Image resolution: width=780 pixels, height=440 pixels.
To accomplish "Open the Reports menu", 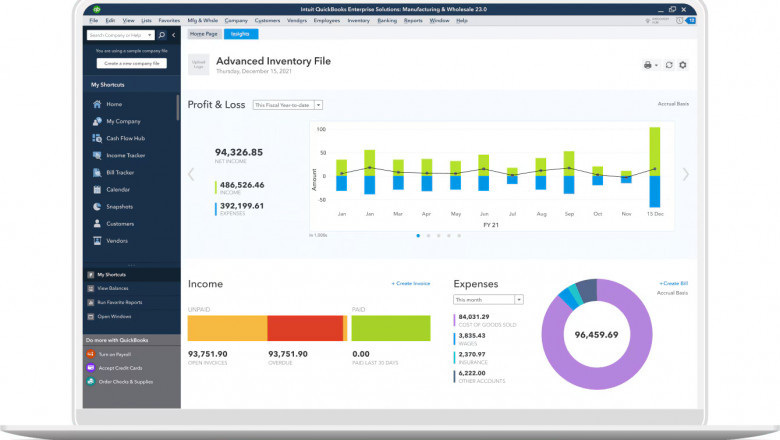I will [x=413, y=20].
